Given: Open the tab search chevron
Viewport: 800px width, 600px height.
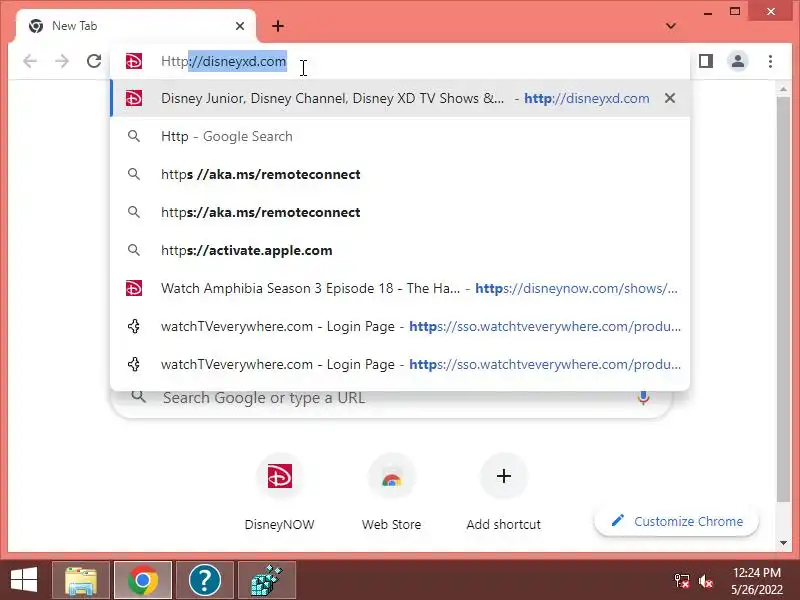Looking at the screenshot, I should (671, 26).
